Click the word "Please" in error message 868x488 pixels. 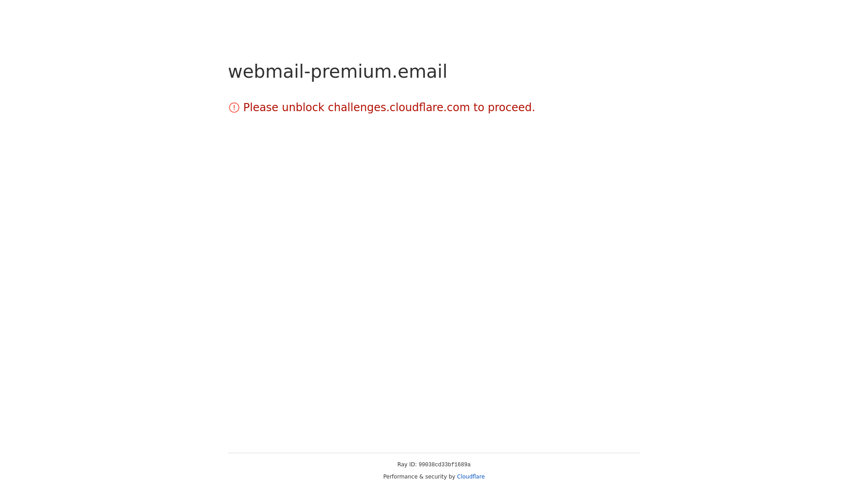[261, 108]
